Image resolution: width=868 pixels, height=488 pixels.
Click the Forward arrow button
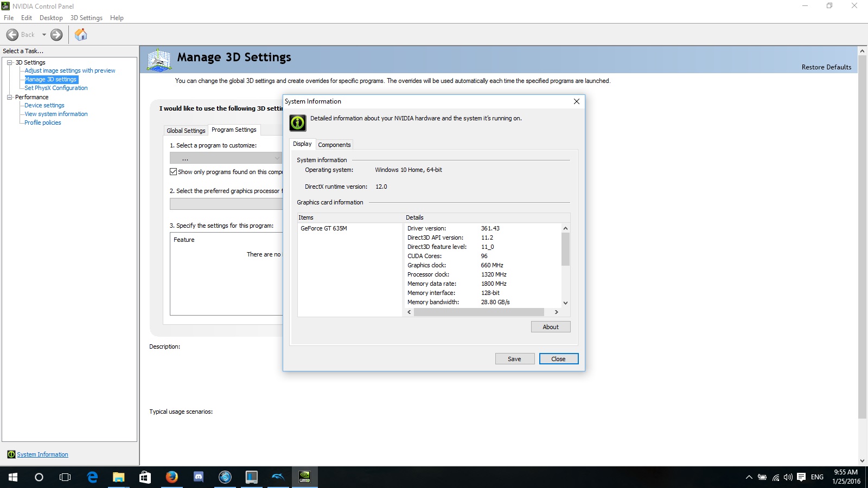pyautogui.click(x=56, y=35)
